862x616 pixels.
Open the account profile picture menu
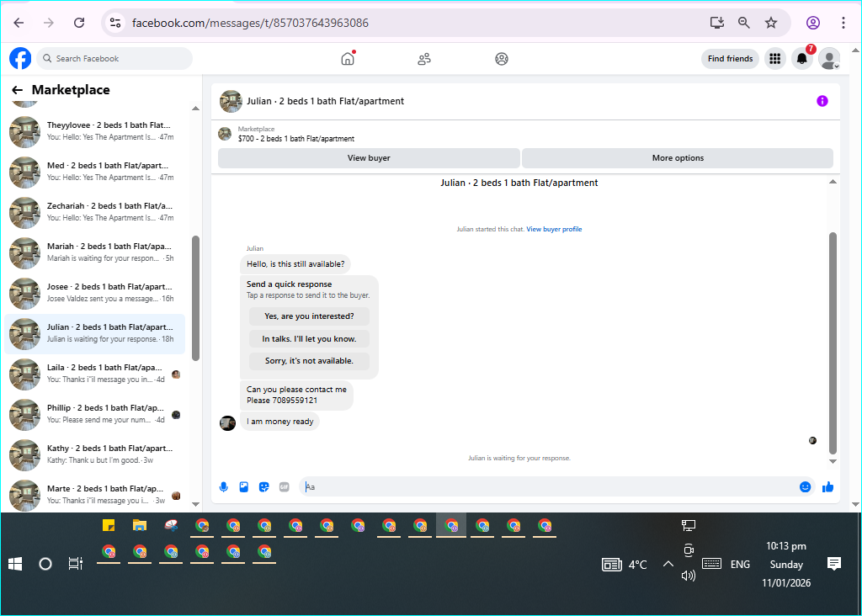(829, 58)
